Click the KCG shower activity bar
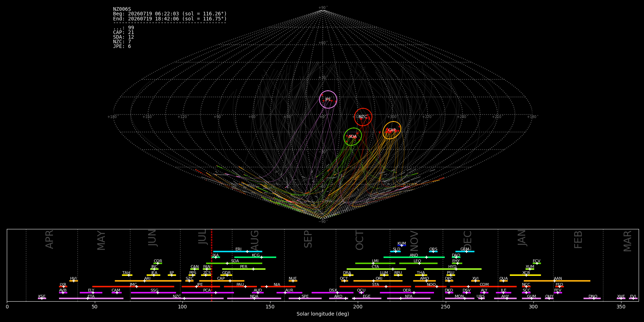Screen dimensions: 644x322 point(255,257)
